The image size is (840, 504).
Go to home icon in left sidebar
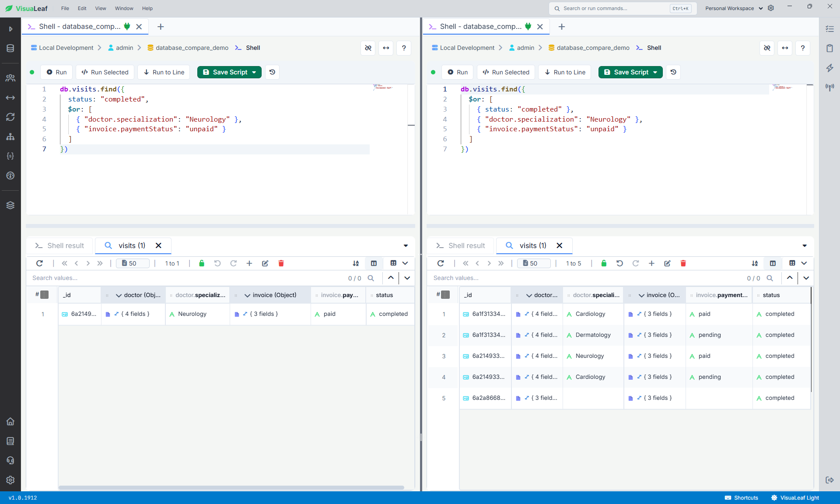[10, 421]
